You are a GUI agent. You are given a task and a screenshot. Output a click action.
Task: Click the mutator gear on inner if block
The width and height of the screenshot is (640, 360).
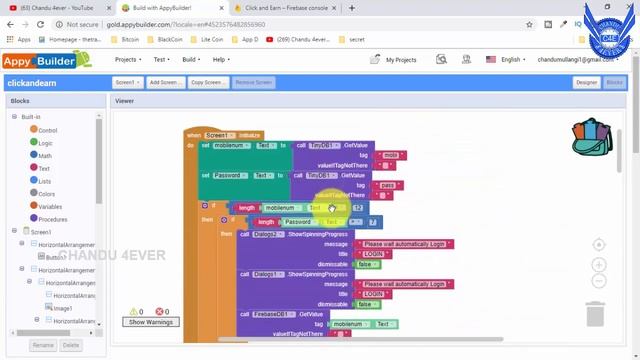(x=224, y=220)
